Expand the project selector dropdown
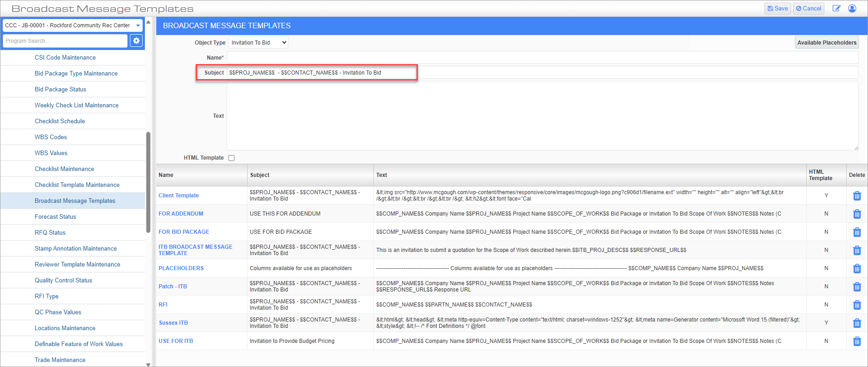The width and height of the screenshot is (868, 367). pos(73,25)
